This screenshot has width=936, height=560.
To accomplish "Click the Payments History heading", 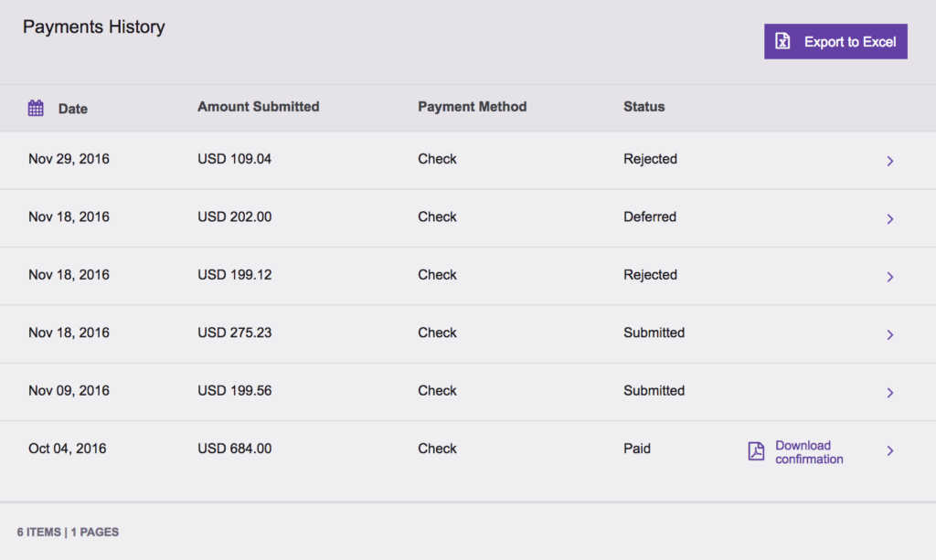I will point(93,27).
